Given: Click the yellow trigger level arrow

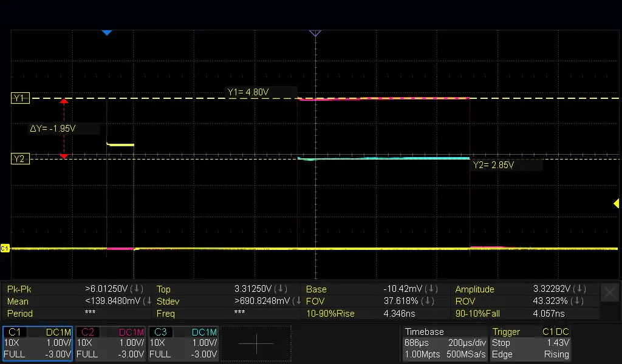Looking at the screenshot, I should coord(616,204).
